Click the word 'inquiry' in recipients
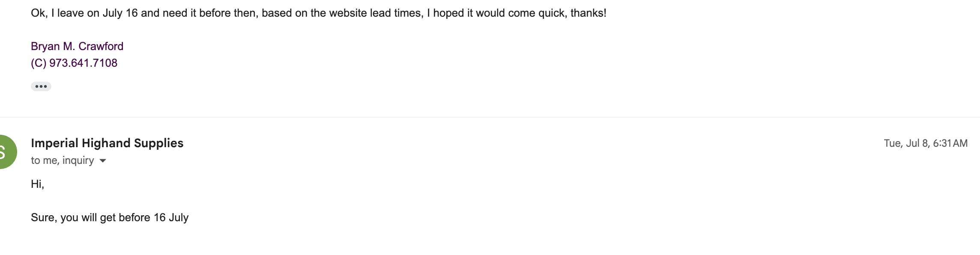980x255 pixels. point(78,160)
